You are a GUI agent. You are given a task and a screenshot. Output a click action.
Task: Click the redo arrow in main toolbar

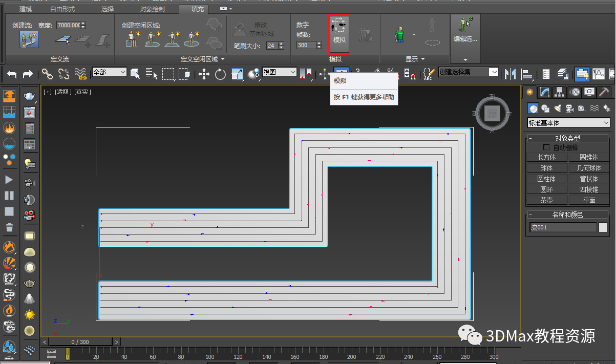pyautogui.click(x=28, y=74)
